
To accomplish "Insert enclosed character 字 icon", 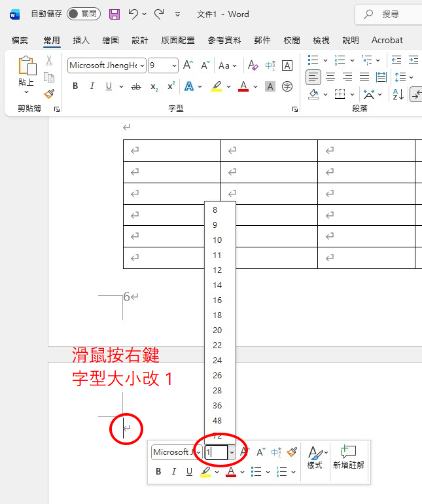I will [x=287, y=86].
